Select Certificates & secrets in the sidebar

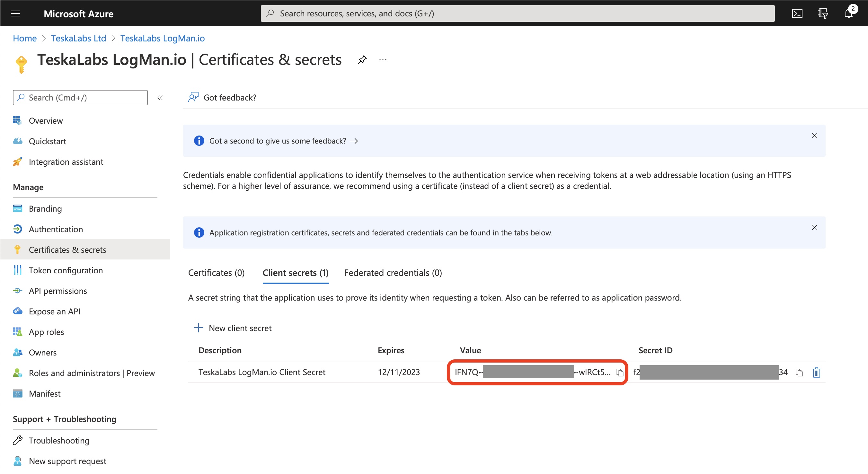coord(85,250)
